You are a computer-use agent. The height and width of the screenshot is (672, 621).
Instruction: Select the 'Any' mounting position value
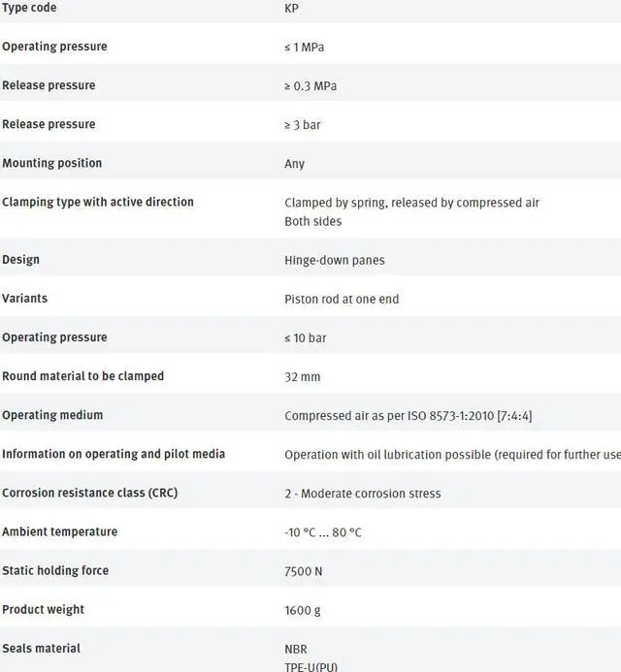point(295,164)
